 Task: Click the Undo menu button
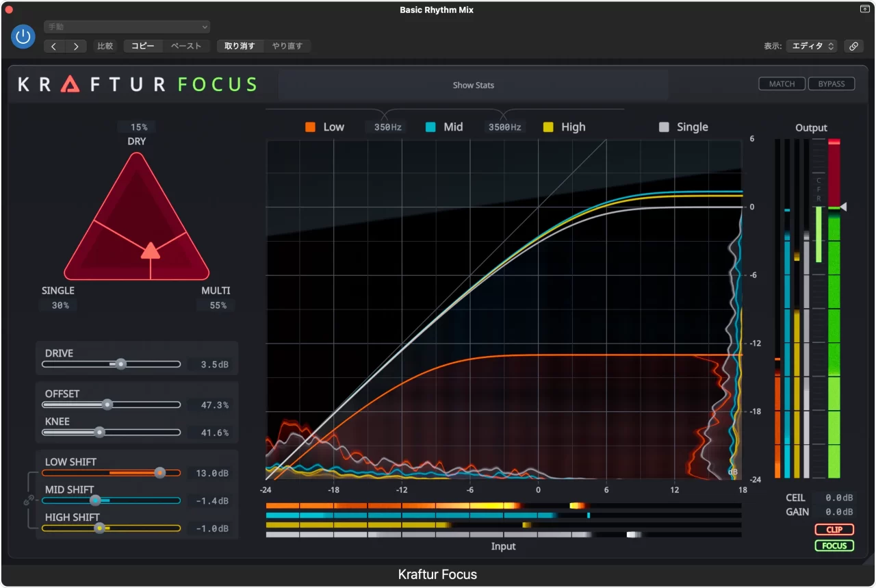point(240,46)
